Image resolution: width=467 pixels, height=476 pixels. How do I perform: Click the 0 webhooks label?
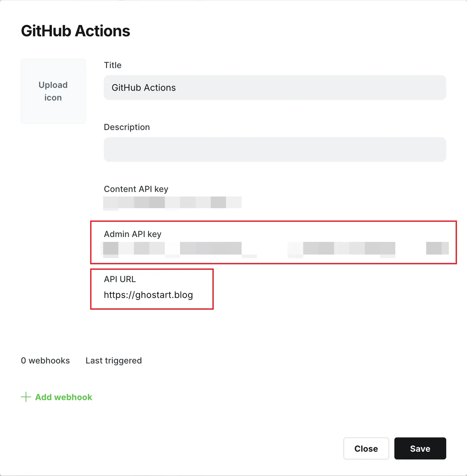pyautogui.click(x=45, y=360)
